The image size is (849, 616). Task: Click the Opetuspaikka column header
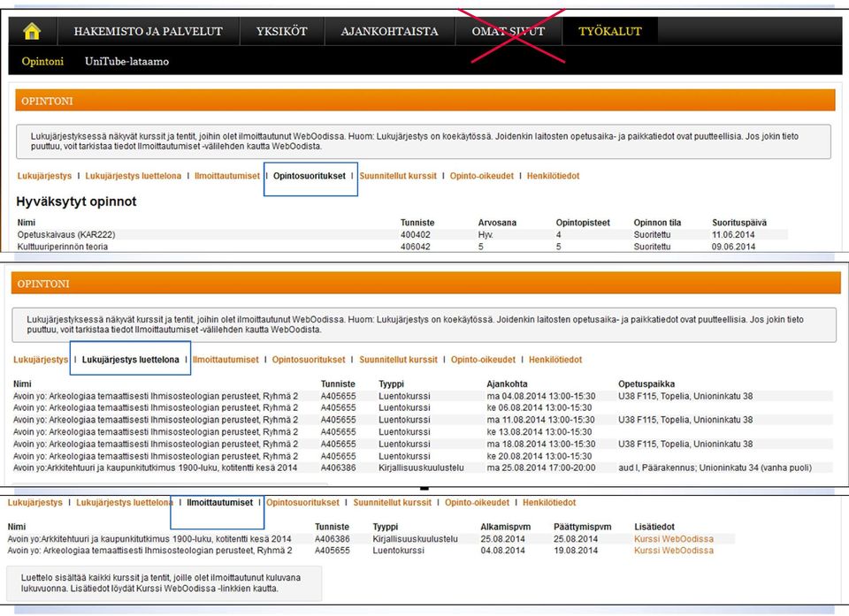point(646,384)
